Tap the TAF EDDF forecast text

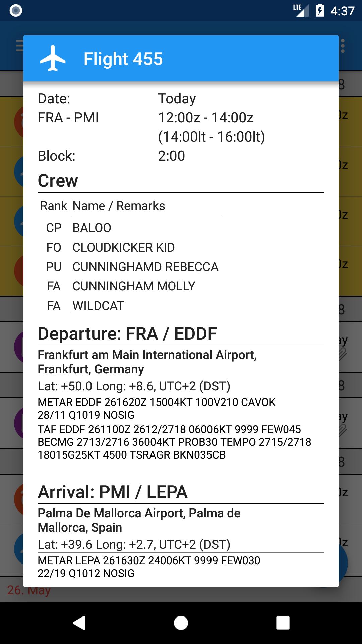point(174,442)
